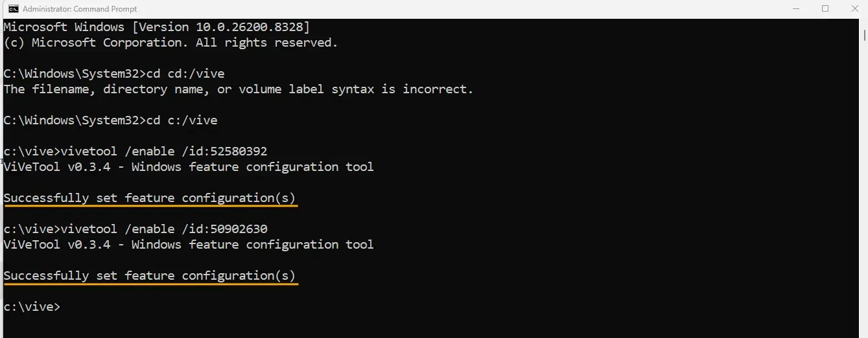Click the 'cd c:/vive' command text

coord(182,120)
